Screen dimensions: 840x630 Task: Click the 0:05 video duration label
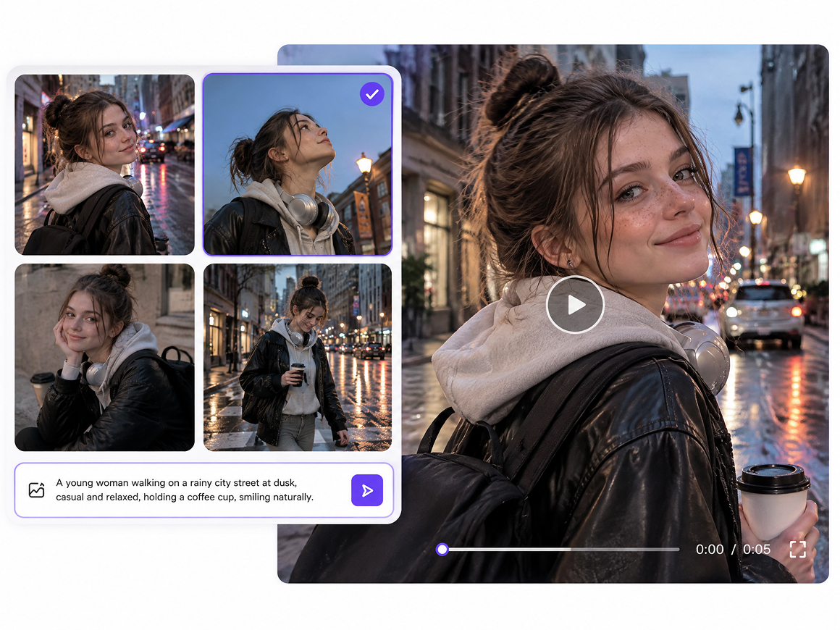(x=757, y=549)
